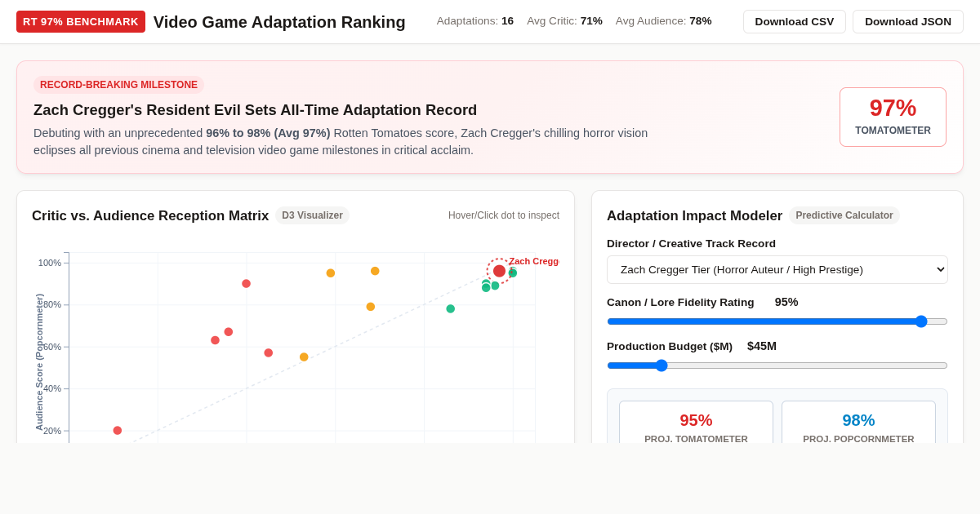Click the Video Game Adaptation Ranking title
This screenshot has height=514, width=980.
279,22
